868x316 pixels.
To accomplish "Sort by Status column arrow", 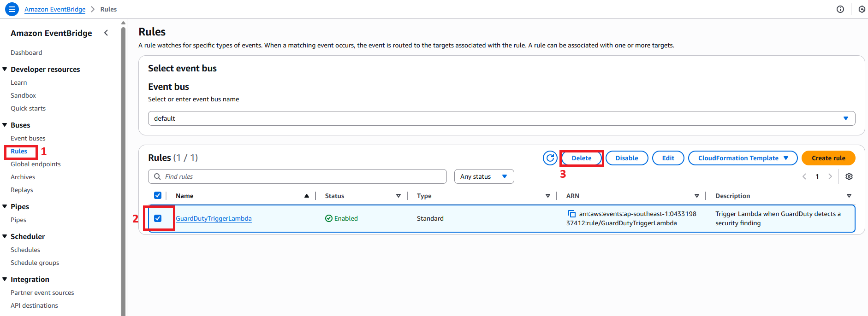I will tap(398, 196).
